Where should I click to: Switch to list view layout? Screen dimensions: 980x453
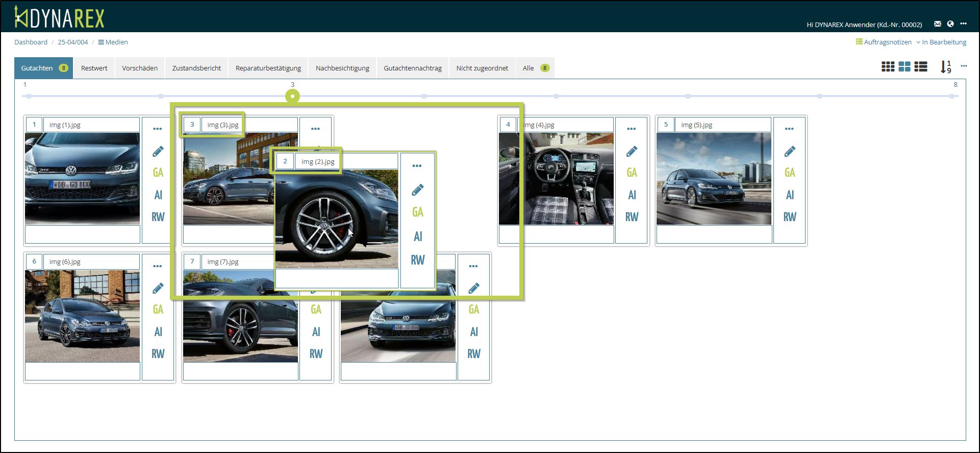(921, 67)
